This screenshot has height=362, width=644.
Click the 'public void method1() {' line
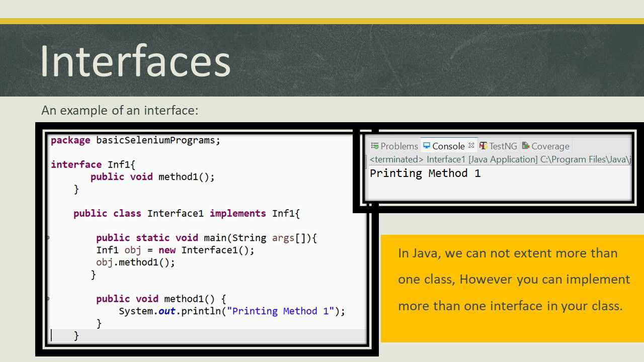pyautogui.click(x=161, y=299)
